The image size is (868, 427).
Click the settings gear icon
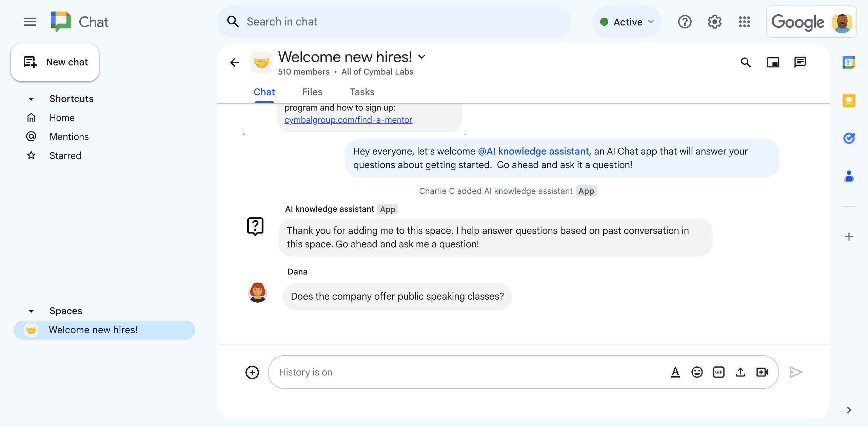click(x=714, y=22)
